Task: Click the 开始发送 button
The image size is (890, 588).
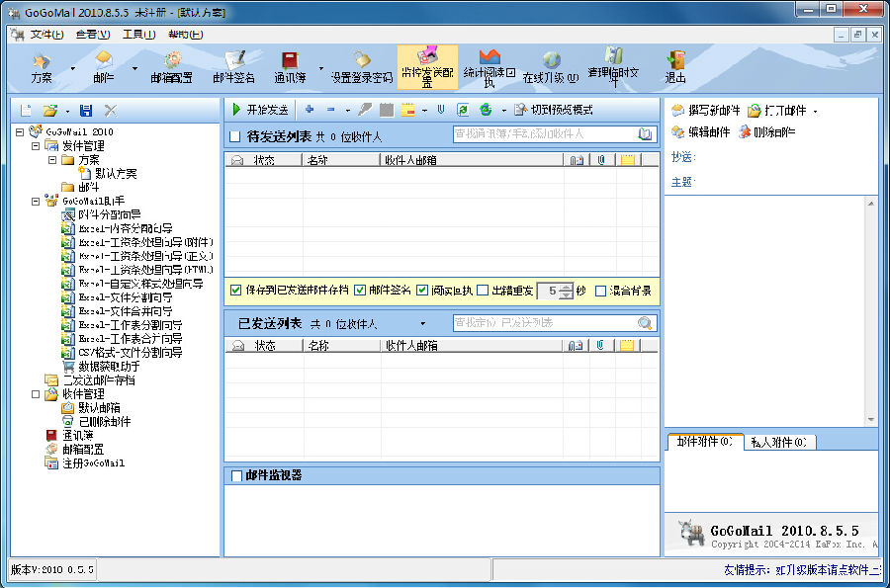Action: click(x=259, y=110)
